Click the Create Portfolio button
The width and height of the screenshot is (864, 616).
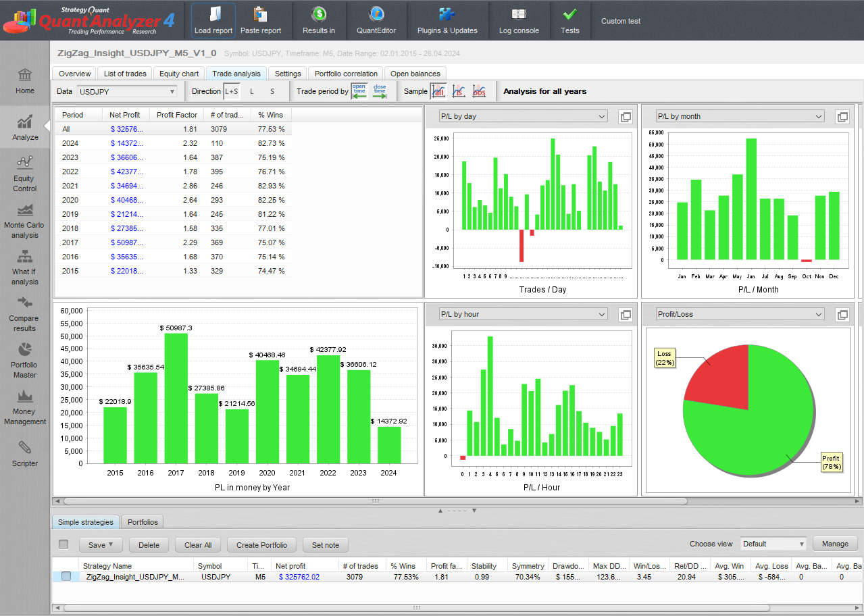pyautogui.click(x=261, y=545)
